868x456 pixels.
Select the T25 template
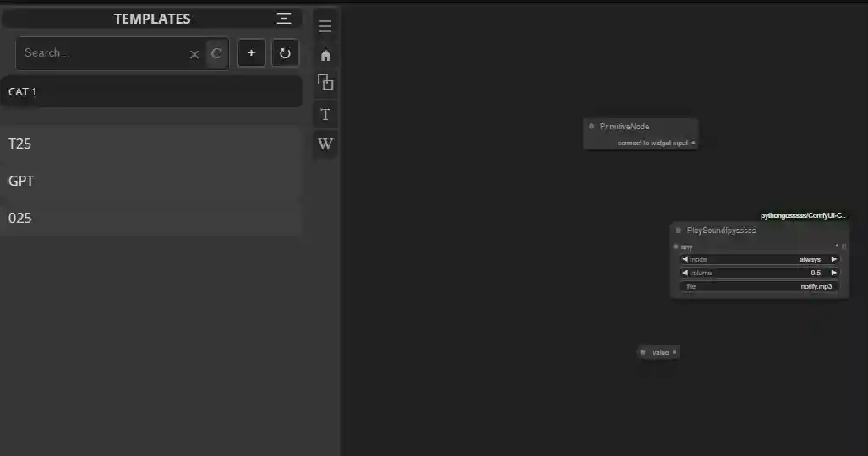tap(150, 144)
